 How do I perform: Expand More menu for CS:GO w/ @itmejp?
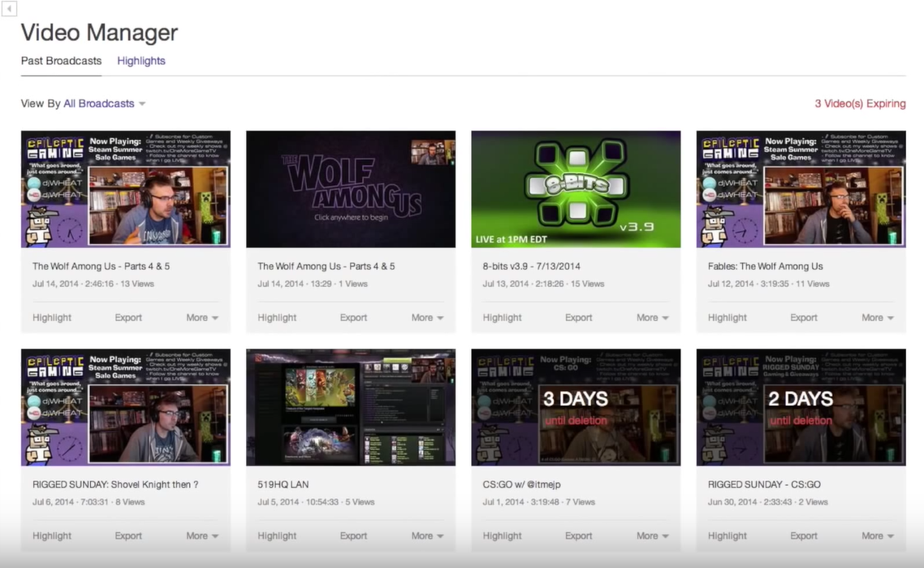[x=652, y=535]
